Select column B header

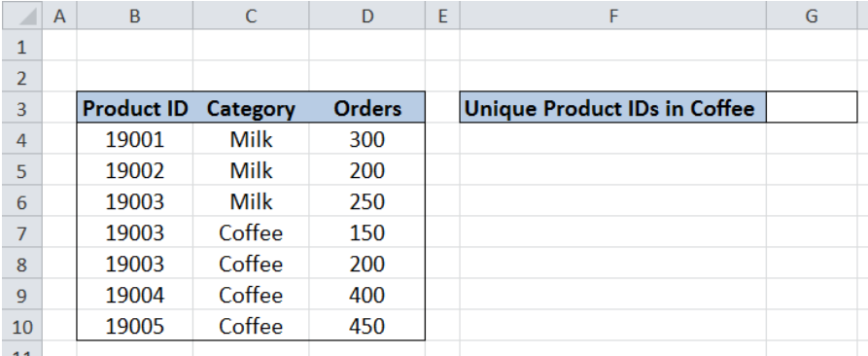[134, 16]
